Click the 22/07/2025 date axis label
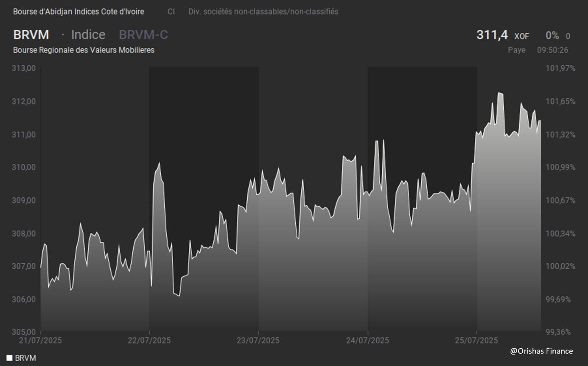Image resolution: width=588 pixels, height=366 pixels. coord(149,341)
